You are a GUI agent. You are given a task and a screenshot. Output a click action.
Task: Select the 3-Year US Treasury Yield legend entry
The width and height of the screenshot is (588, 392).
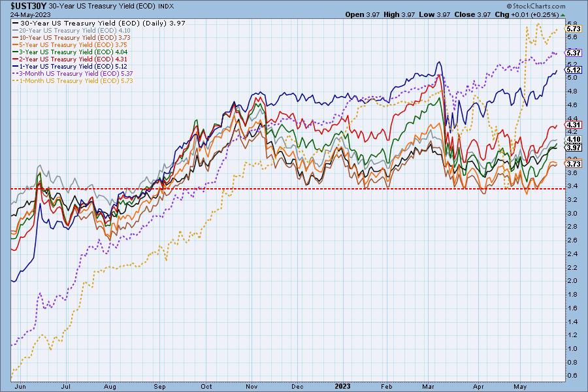pyautogui.click(x=70, y=52)
